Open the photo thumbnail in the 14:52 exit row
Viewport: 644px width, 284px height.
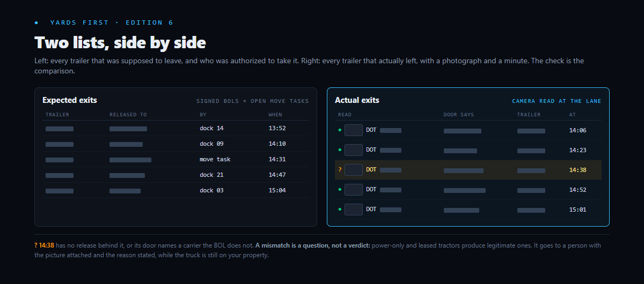354,190
